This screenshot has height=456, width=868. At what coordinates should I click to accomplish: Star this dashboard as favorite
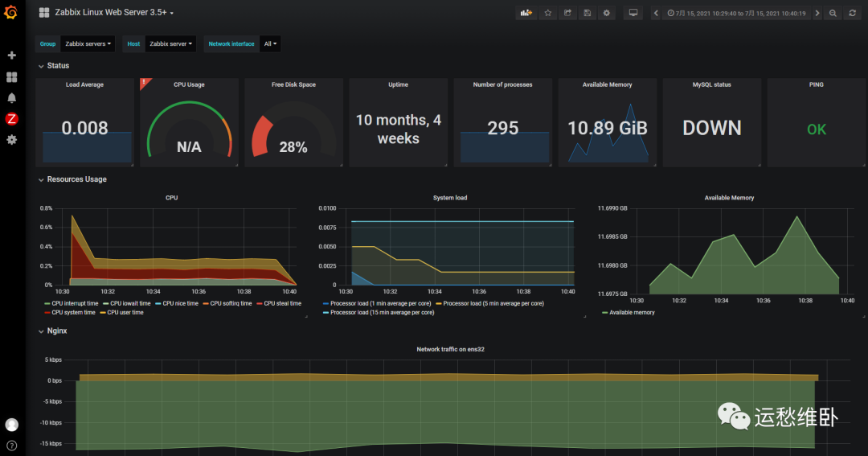point(547,13)
